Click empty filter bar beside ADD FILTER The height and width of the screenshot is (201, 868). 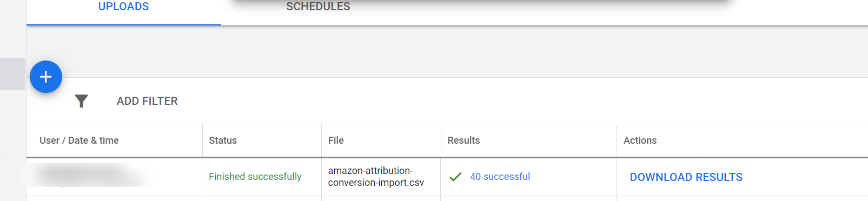(x=519, y=101)
